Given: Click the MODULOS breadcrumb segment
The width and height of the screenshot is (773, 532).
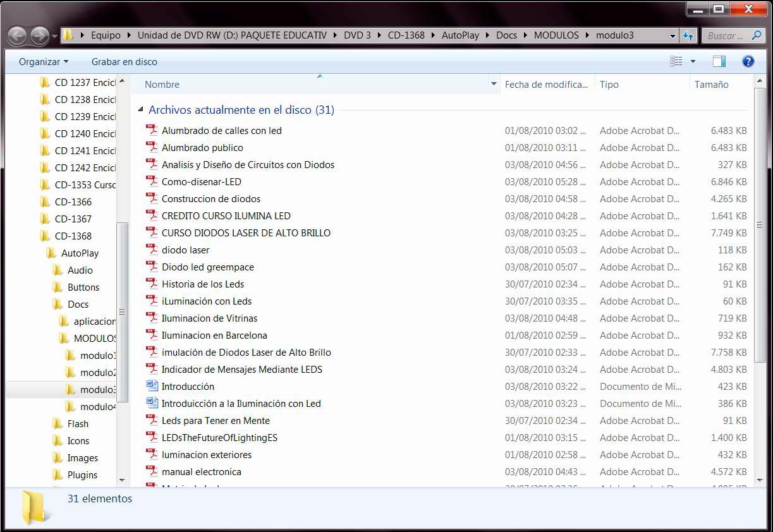Looking at the screenshot, I should [556, 35].
